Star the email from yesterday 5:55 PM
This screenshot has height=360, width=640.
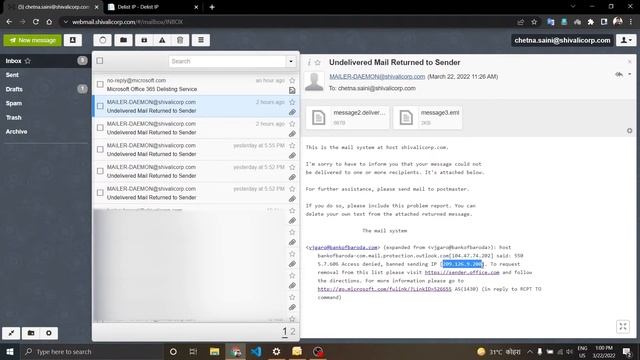click(x=292, y=145)
